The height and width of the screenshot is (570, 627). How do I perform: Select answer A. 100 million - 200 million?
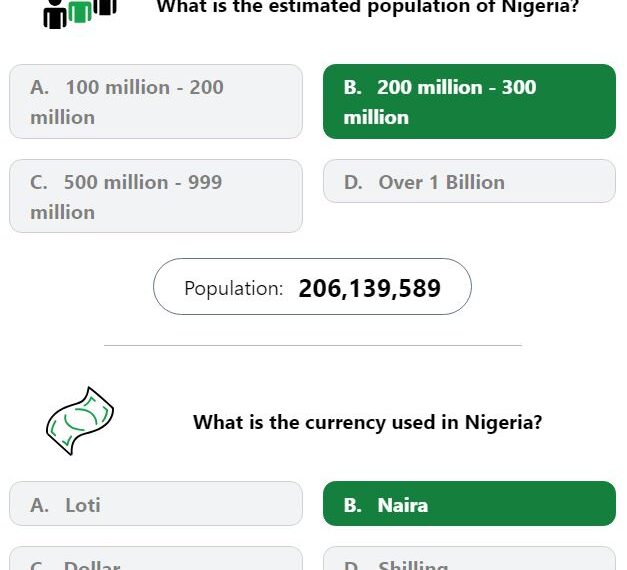(156, 102)
